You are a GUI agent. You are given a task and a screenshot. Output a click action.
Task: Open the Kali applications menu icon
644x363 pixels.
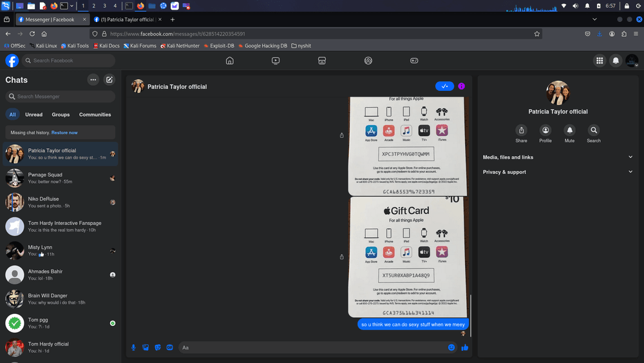coord(6,6)
